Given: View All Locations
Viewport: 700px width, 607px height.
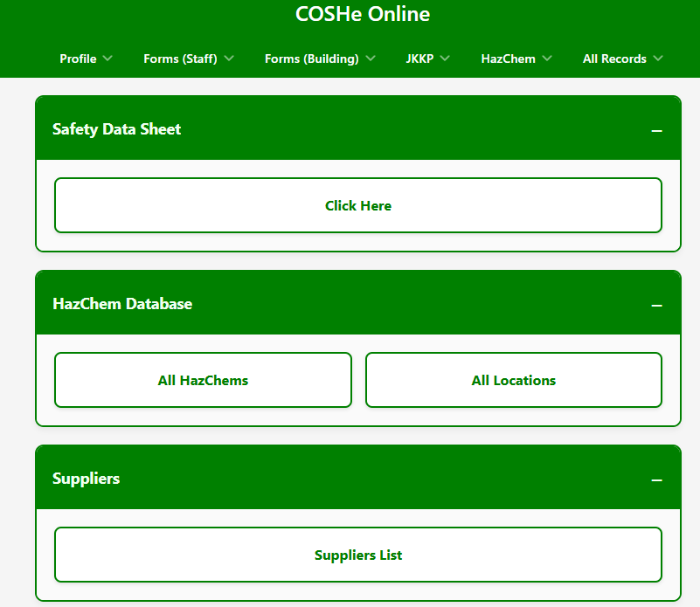Looking at the screenshot, I should click(514, 380).
